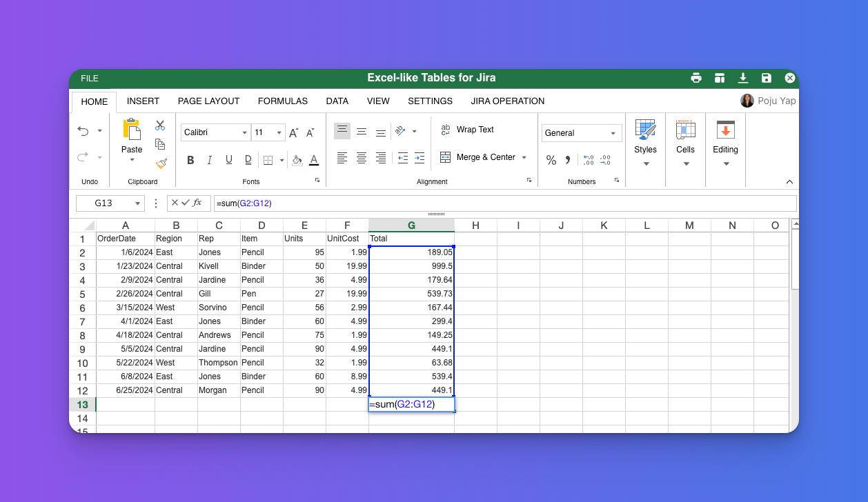Increase indent using the indent icon
Image resolution: width=868 pixels, height=502 pixels.
420,158
